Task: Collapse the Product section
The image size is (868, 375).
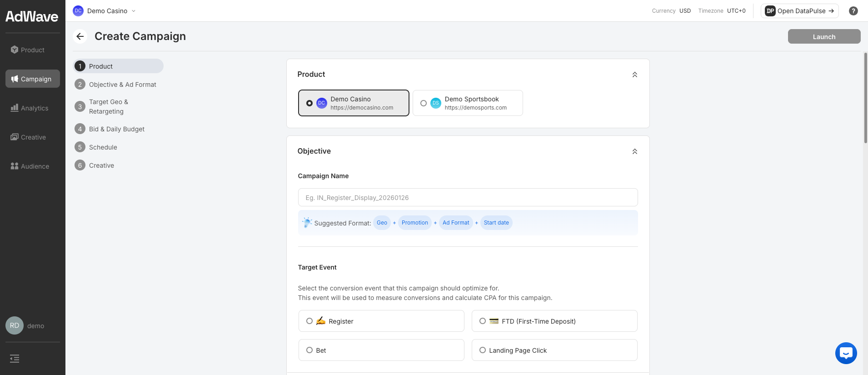Action: tap(635, 75)
